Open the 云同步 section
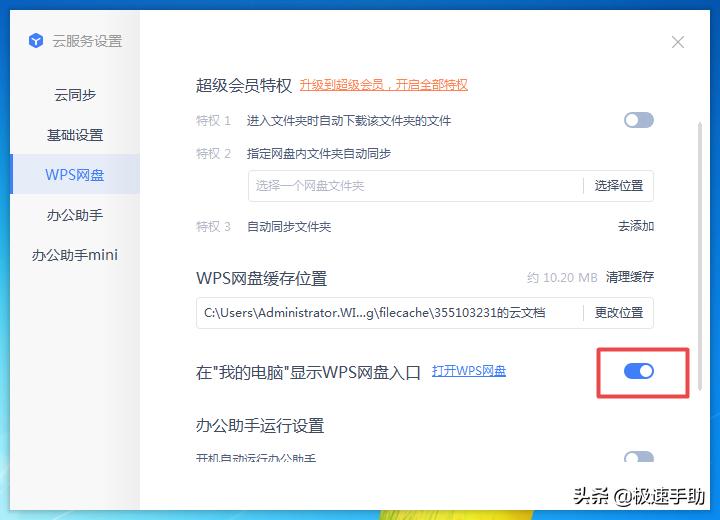The width and height of the screenshot is (720, 520). [75, 95]
